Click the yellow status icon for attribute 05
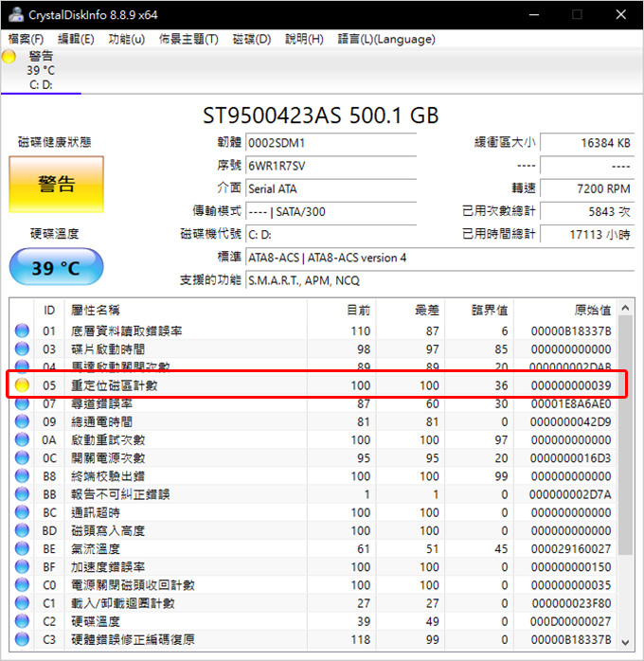The width and height of the screenshot is (644, 661). click(22, 384)
